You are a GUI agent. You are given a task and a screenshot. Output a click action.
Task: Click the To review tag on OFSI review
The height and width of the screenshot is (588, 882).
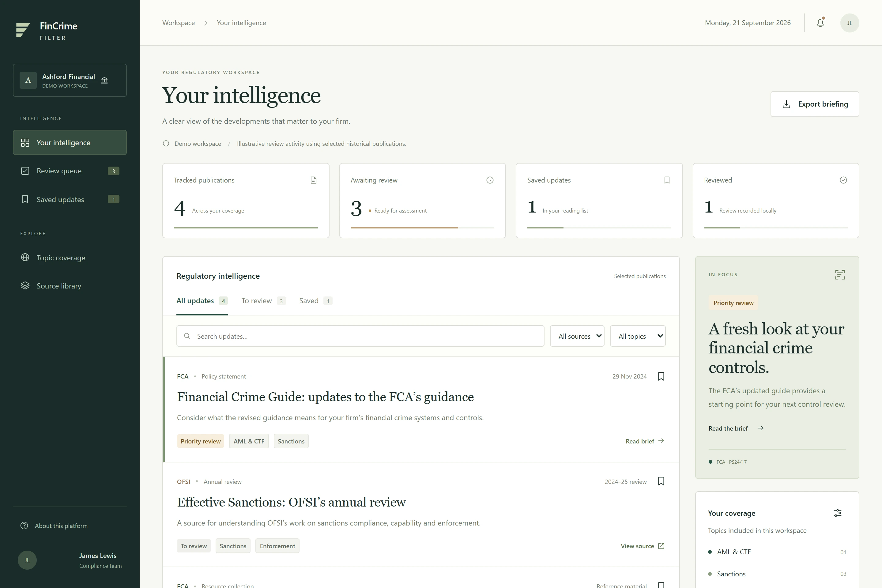[x=194, y=546]
